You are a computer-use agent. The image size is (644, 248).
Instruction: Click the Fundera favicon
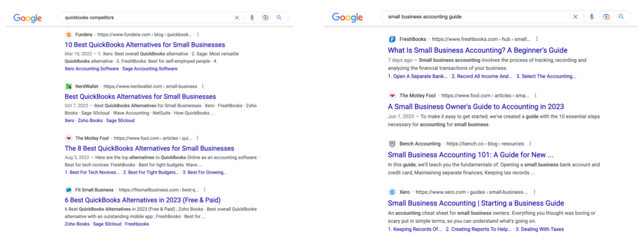pyautogui.click(x=68, y=35)
